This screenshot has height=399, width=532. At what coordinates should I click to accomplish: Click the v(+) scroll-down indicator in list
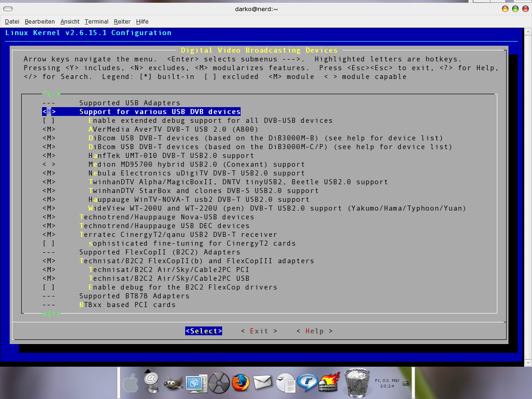pos(51,314)
